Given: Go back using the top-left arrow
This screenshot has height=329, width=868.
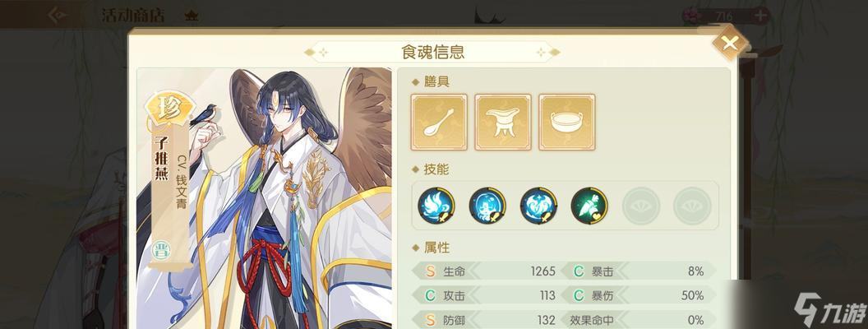Looking at the screenshot, I should coord(58,15).
